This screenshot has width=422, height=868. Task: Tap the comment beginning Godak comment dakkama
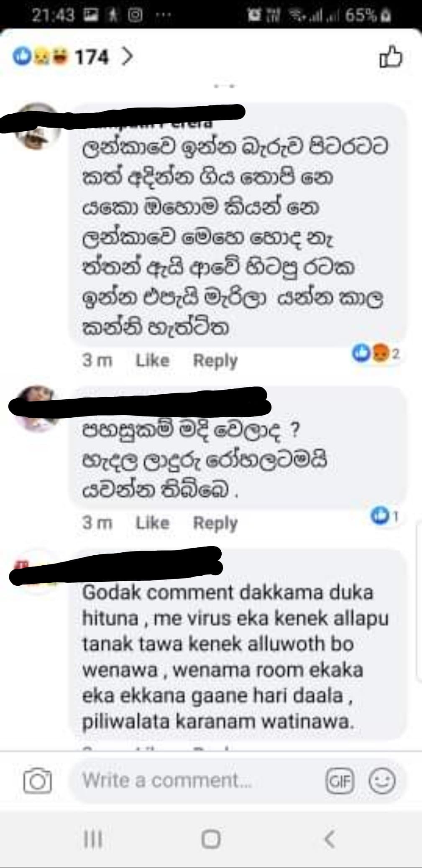[x=235, y=657]
